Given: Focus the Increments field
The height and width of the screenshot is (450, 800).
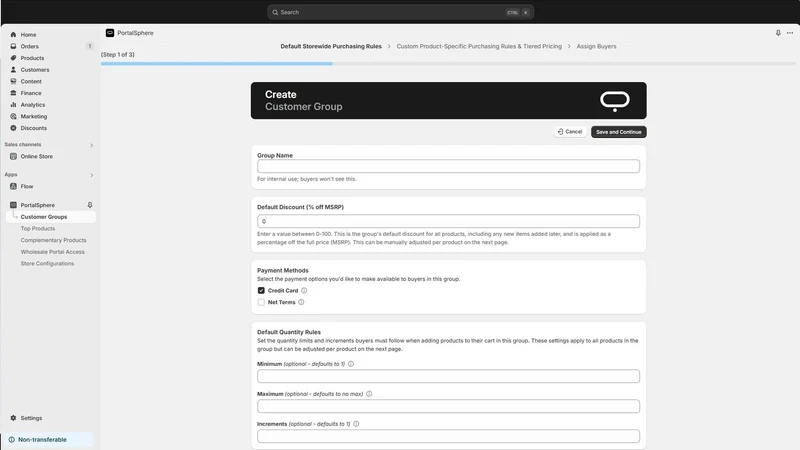Looking at the screenshot, I should [448, 436].
